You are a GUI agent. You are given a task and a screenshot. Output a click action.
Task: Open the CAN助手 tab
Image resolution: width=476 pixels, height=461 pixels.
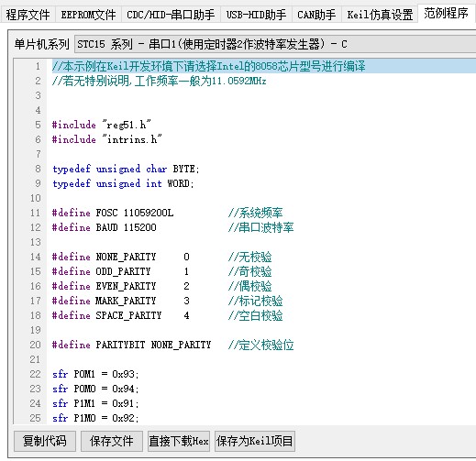(316, 15)
